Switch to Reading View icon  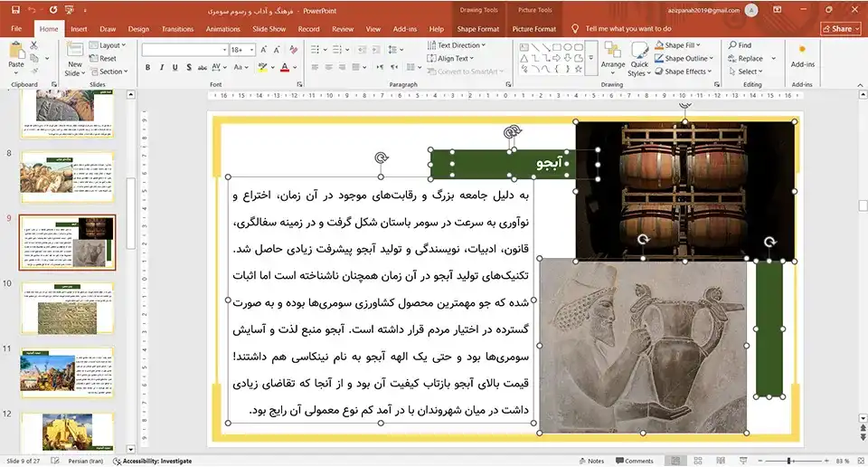(x=721, y=461)
